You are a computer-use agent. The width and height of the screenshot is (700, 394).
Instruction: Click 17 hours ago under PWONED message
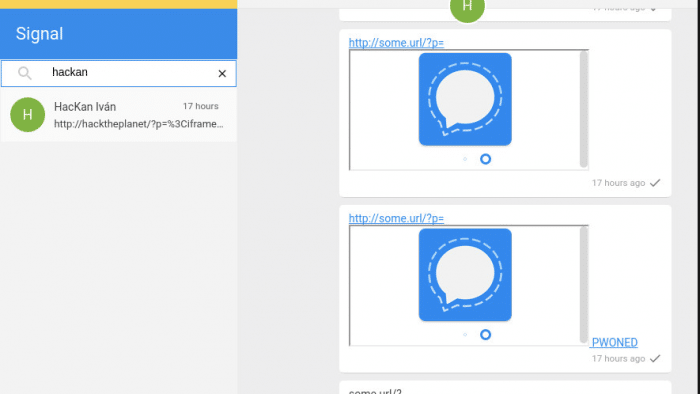click(618, 358)
